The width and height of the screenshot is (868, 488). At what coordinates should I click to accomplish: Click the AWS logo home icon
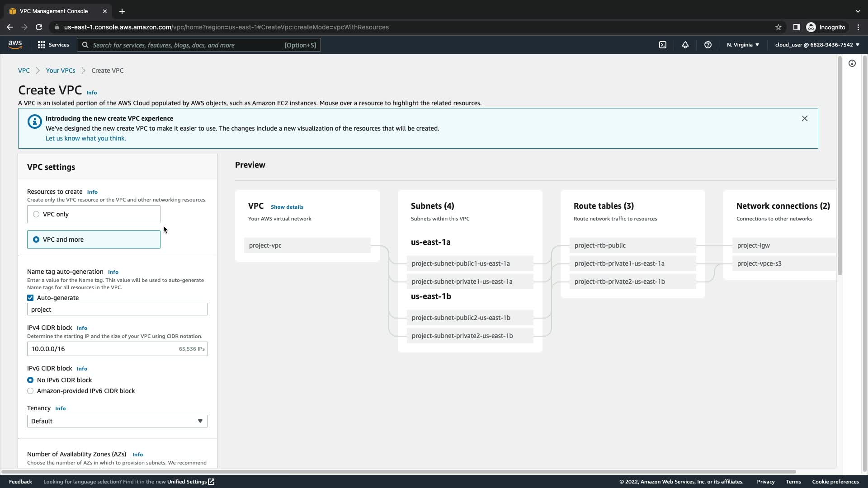(15, 44)
